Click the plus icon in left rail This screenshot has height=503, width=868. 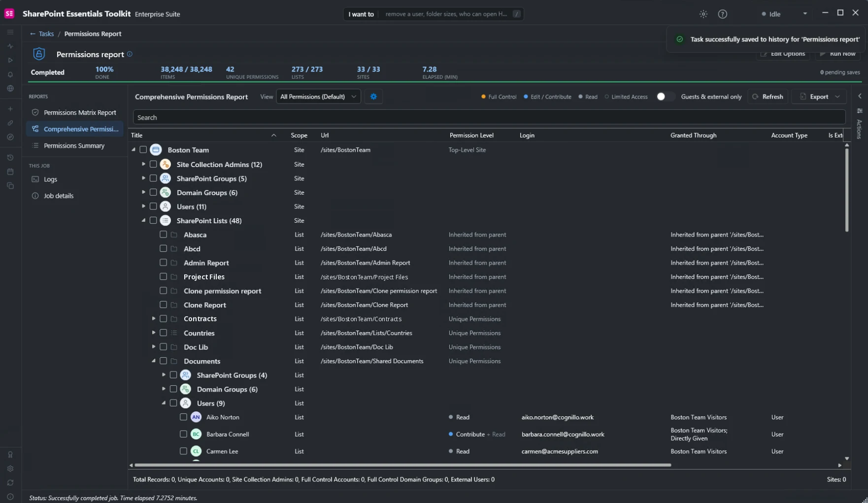10,109
